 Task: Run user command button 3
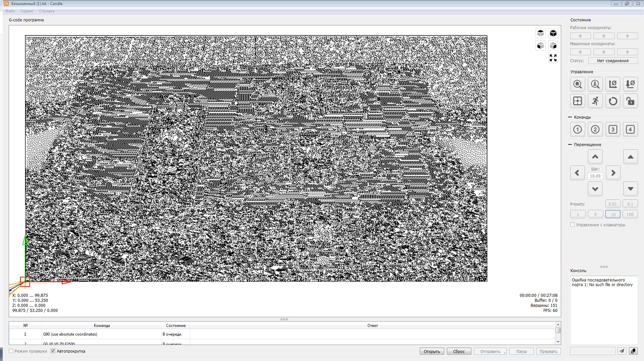coord(613,129)
